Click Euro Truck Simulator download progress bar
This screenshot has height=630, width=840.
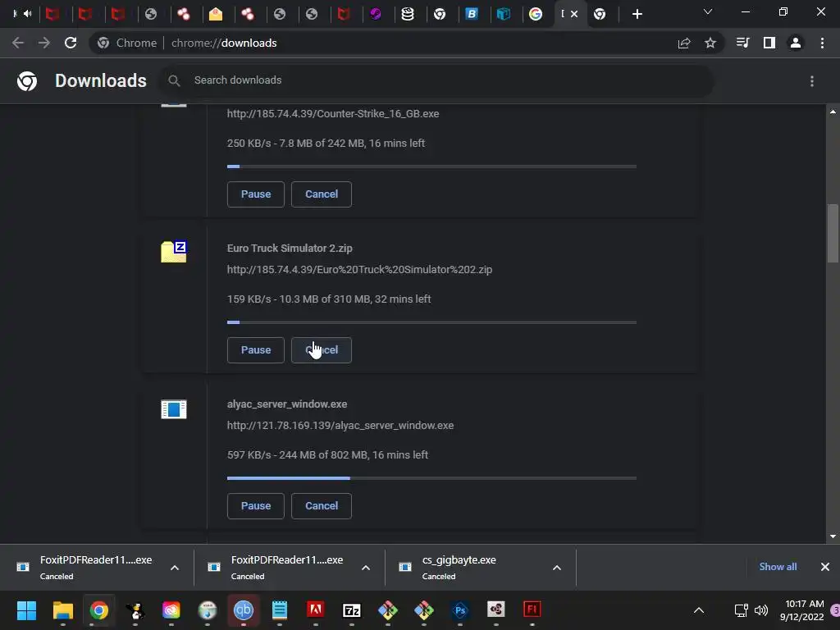431,322
